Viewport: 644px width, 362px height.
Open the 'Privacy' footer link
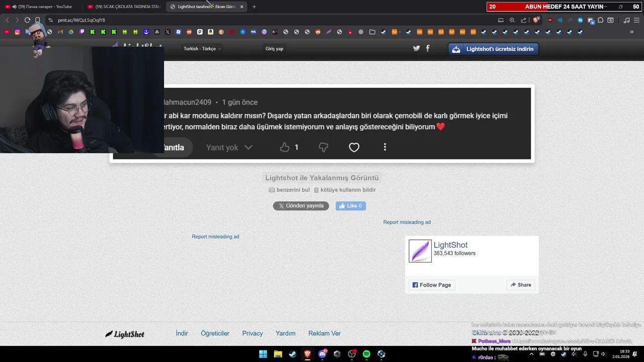point(253,333)
